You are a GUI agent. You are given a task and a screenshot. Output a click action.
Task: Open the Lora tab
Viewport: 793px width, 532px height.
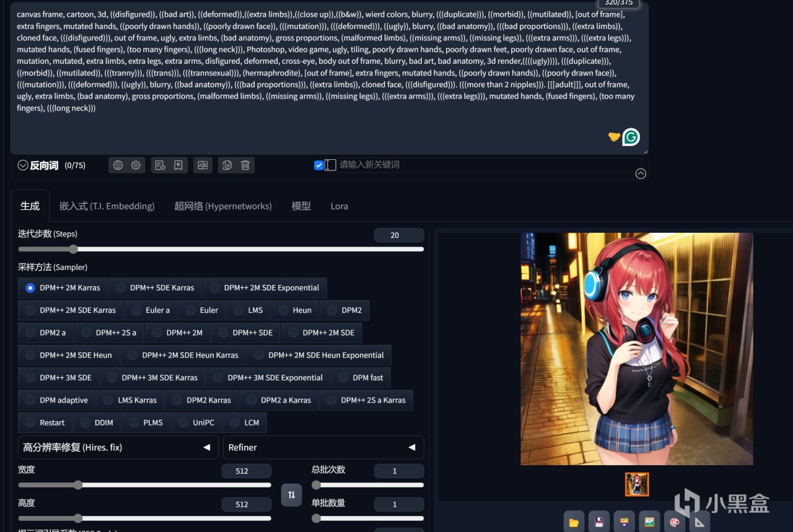[x=339, y=206]
